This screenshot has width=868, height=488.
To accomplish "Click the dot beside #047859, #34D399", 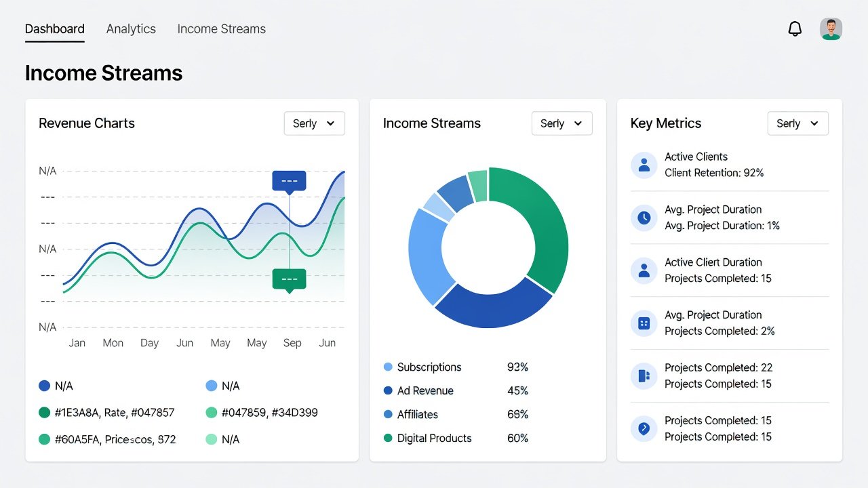I will [212, 412].
